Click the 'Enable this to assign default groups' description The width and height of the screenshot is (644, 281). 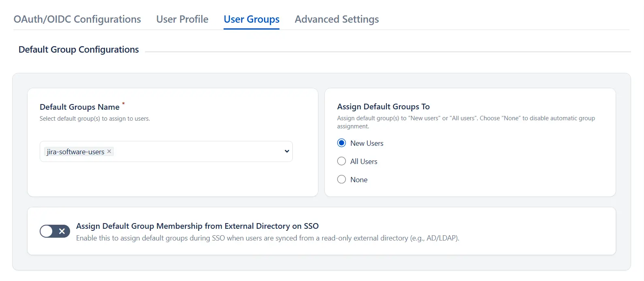click(x=268, y=238)
